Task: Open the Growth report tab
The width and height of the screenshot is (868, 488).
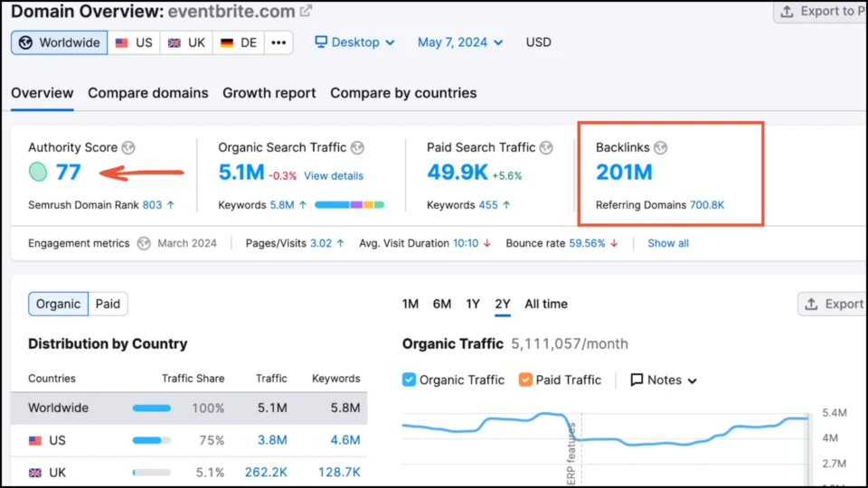Action: coord(269,93)
